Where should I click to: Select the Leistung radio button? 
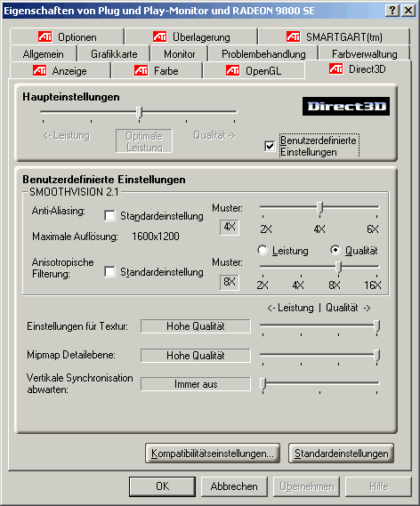pyautogui.click(x=262, y=250)
